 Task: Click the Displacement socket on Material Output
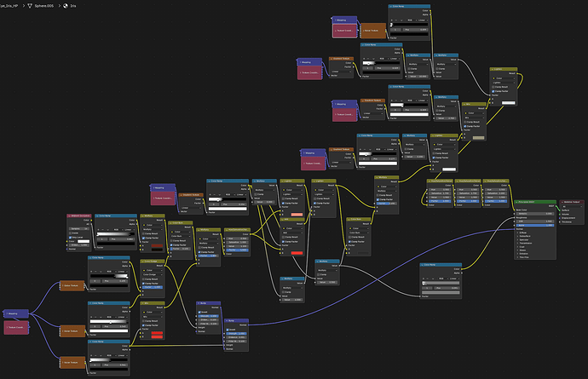(560, 218)
